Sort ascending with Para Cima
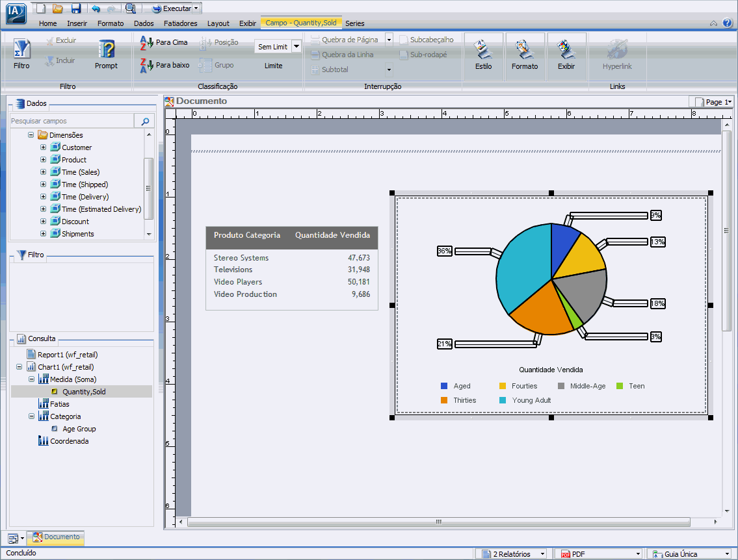 coord(164,42)
